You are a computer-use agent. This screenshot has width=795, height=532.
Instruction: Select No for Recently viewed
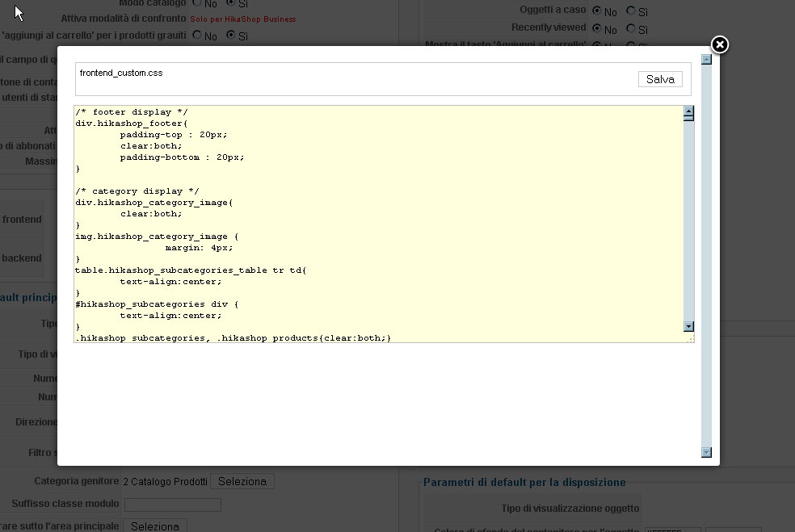tap(597, 28)
